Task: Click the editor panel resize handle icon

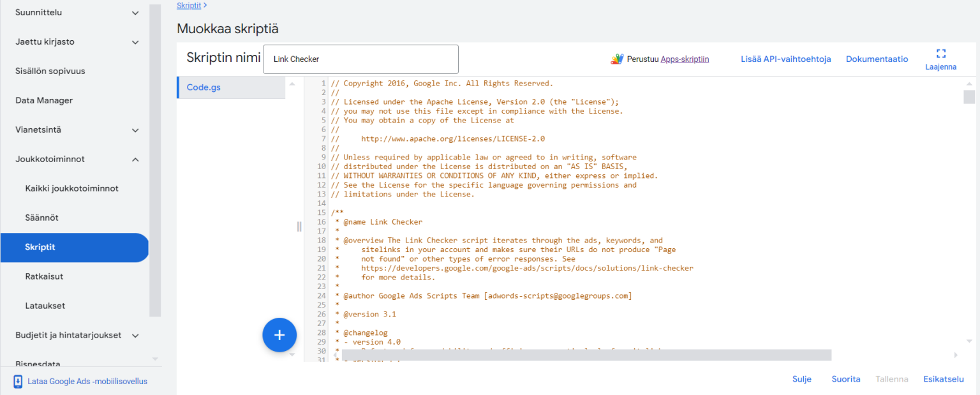Action: [x=299, y=227]
